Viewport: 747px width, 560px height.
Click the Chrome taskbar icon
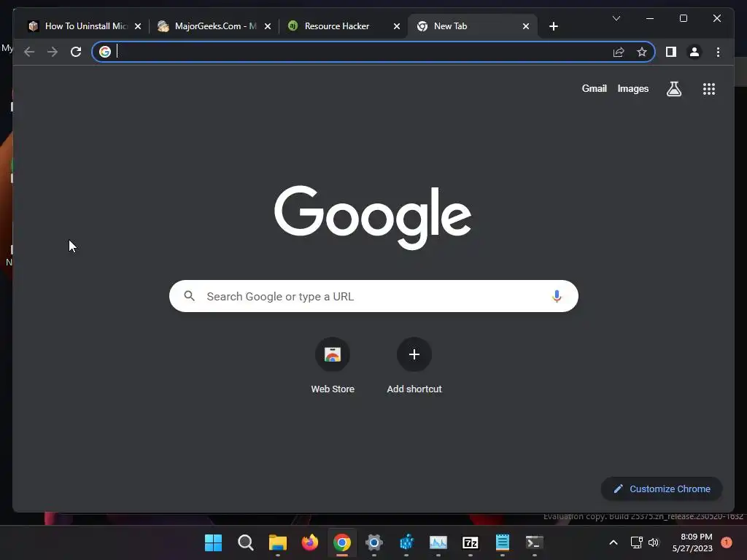pyautogui.click(x=342, y=542)
